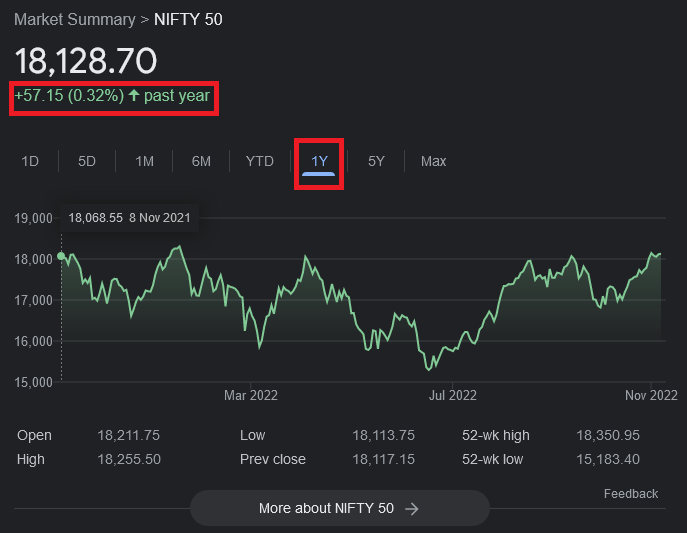Choose the 1Y time range tab
This screenshot has height=533, width=687.
[319, 161]
